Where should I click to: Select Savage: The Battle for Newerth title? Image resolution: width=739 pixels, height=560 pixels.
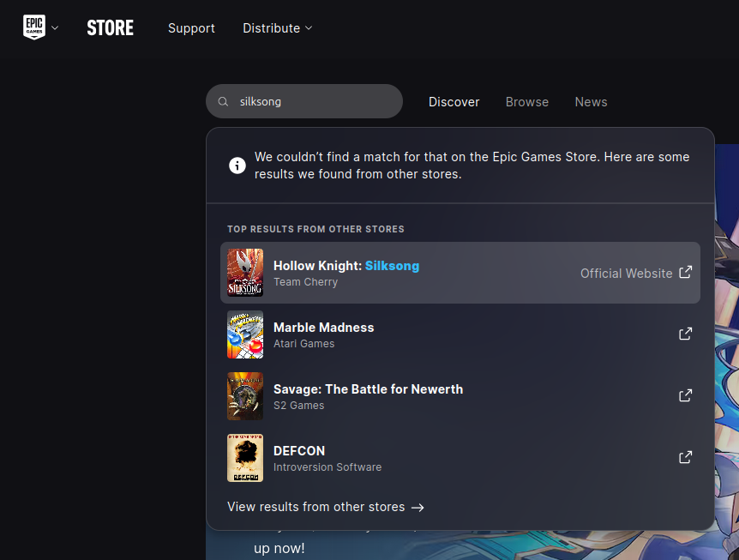click(x=368, y=389)
